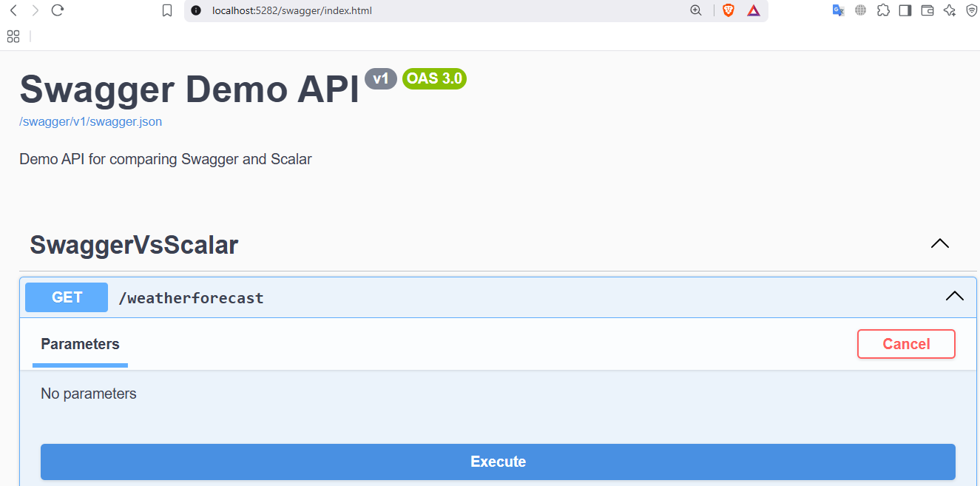Open the extensions puzzle icon
This screenshot has height=486, width=980.
[x=883, y=10]
